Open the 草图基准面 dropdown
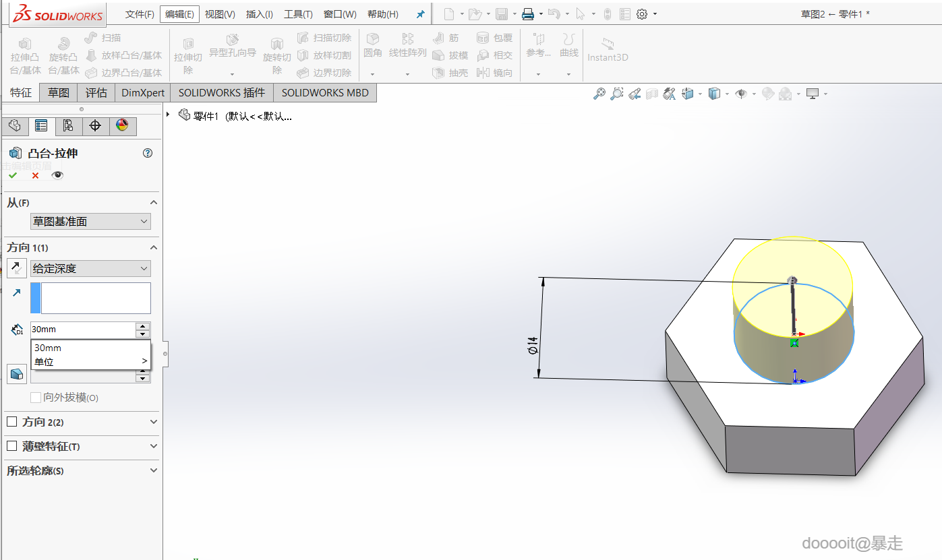The image size is (942, 560). coord(90,221)
